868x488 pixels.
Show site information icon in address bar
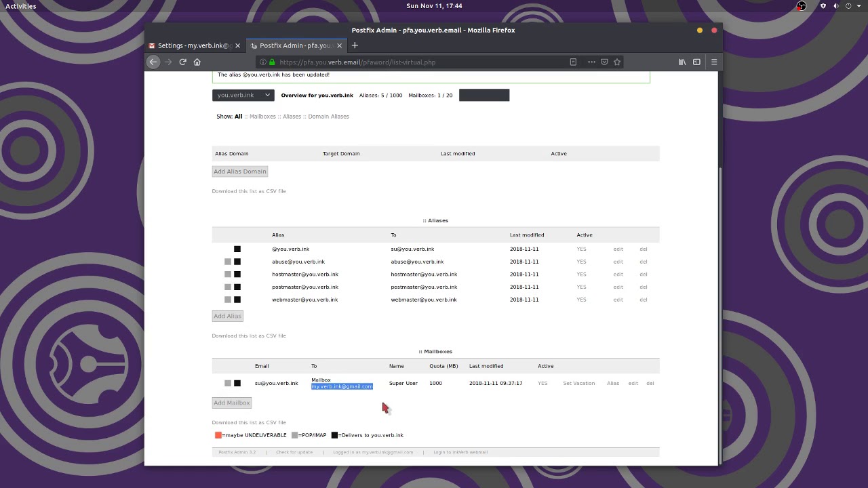pos(263,62)
